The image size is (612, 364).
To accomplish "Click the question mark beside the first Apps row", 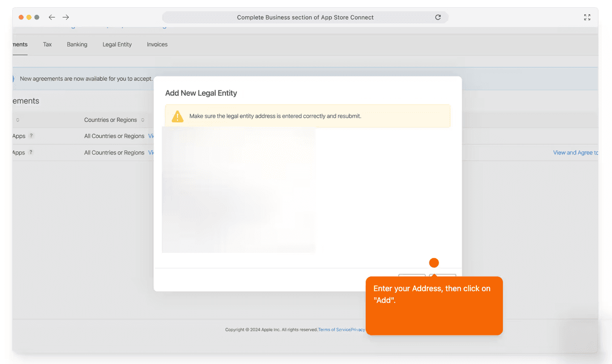I will (x=31, y=136).
